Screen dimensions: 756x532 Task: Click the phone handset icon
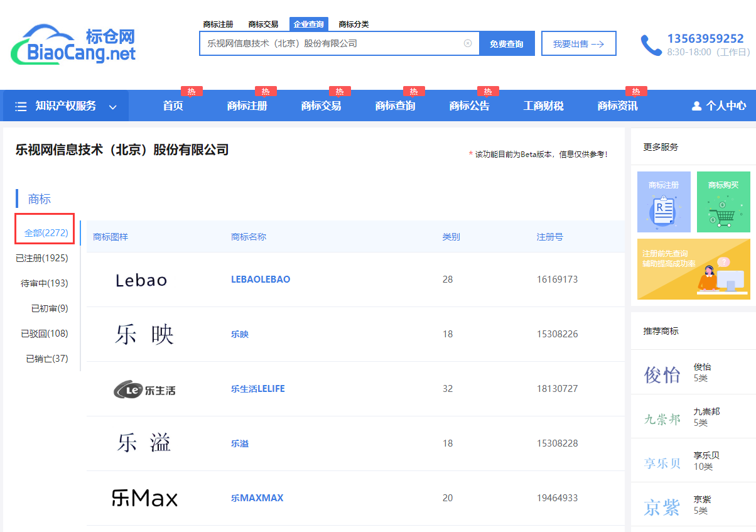(651, 45)
